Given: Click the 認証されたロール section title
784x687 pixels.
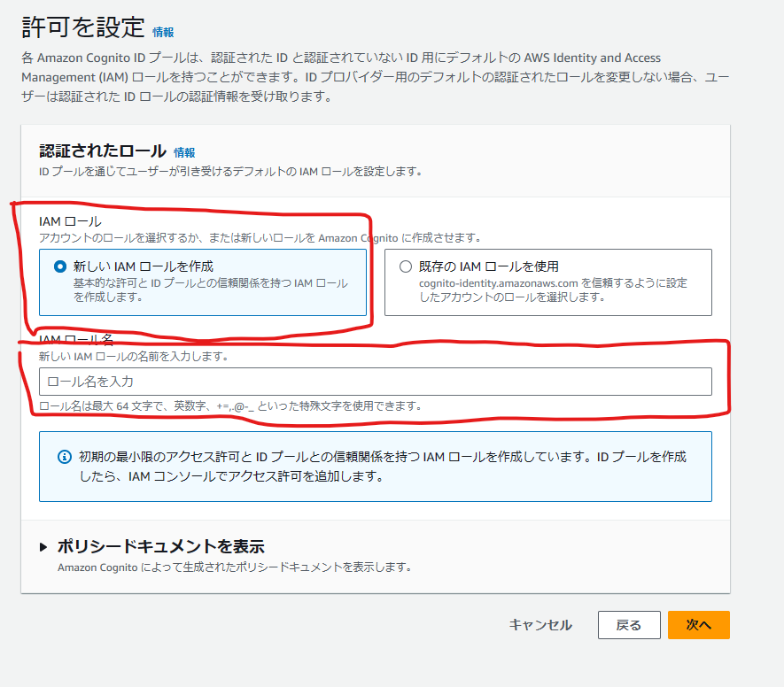Looking at the screenshot, I should click(103, 151).
